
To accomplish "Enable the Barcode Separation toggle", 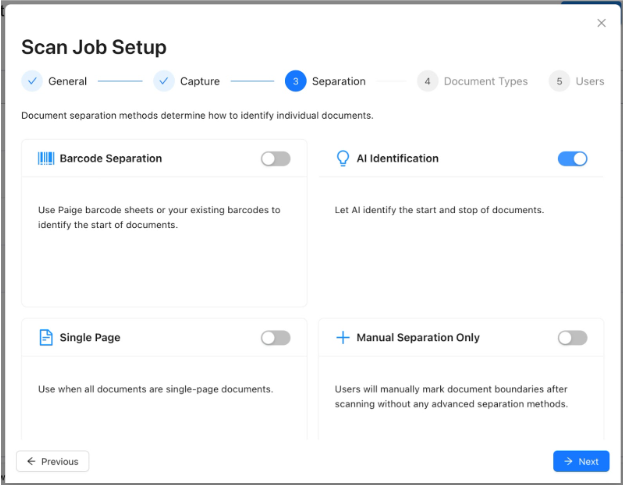I will (275, 158).
